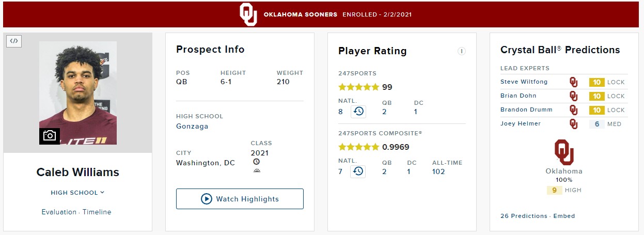Watch Highlights video button

[240, 199]
